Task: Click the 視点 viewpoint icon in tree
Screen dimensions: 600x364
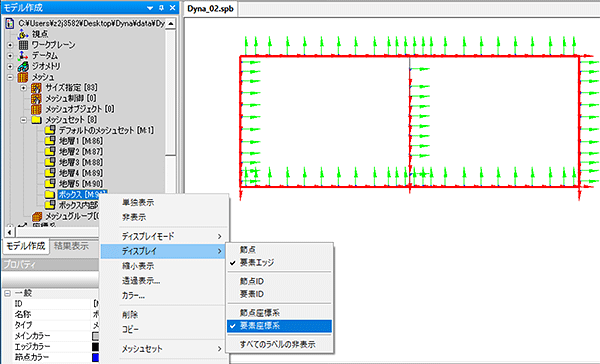Action: click(x=23, y=34)
